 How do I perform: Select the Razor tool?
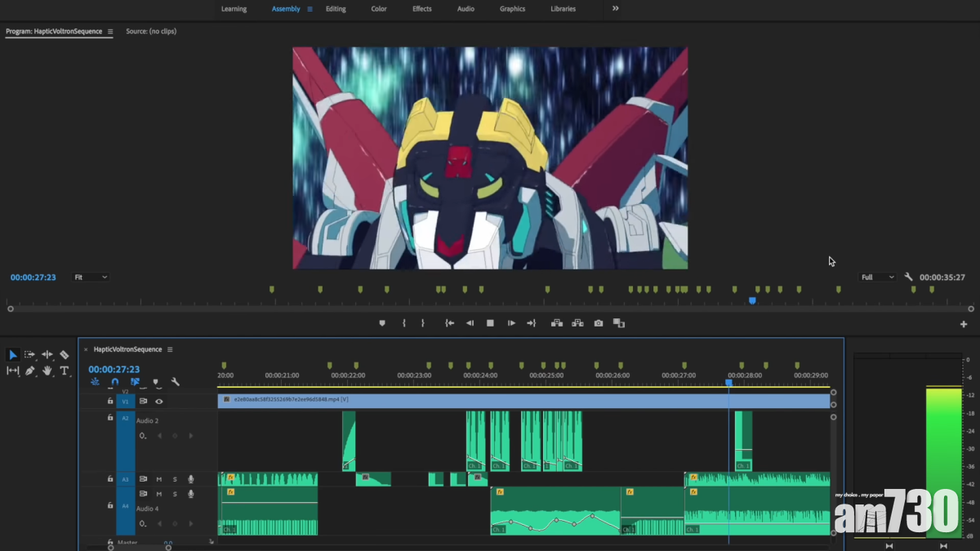click(x=65, y=355)
